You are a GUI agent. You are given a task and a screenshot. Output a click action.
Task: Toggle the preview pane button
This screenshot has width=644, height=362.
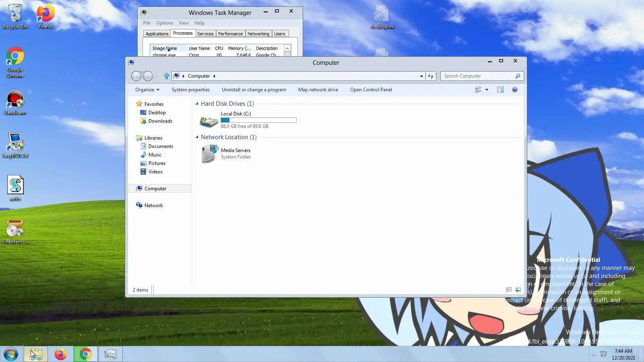pyautogui.click(x=500, y=90)
